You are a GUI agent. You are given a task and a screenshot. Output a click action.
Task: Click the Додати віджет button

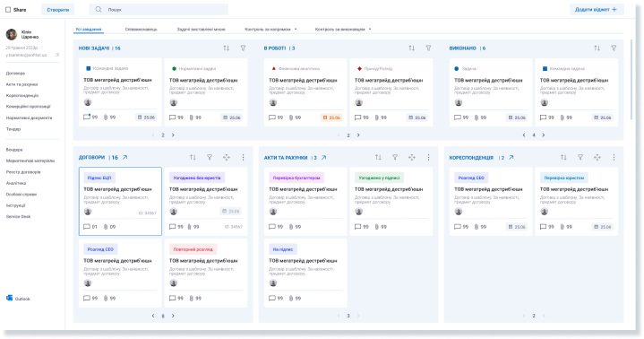click(597, 10)
